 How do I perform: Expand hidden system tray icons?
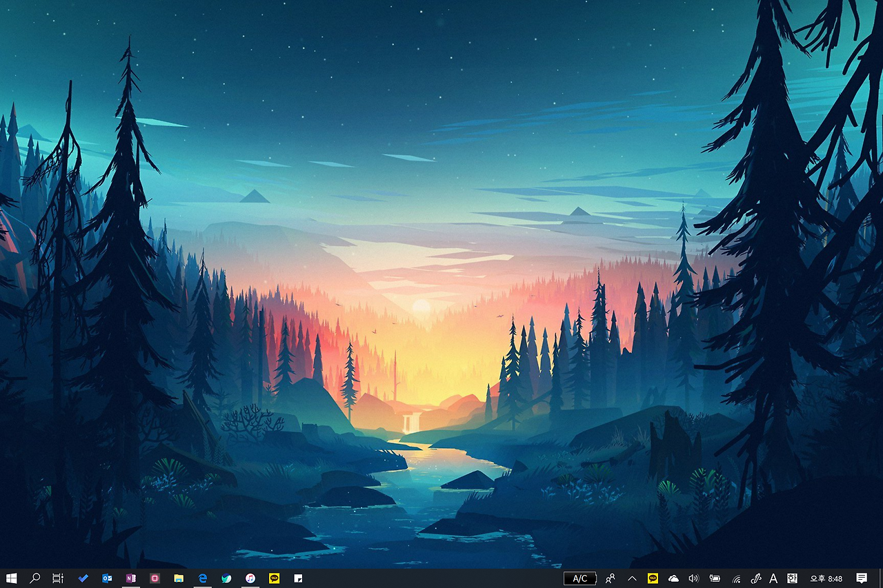(632, 578)
